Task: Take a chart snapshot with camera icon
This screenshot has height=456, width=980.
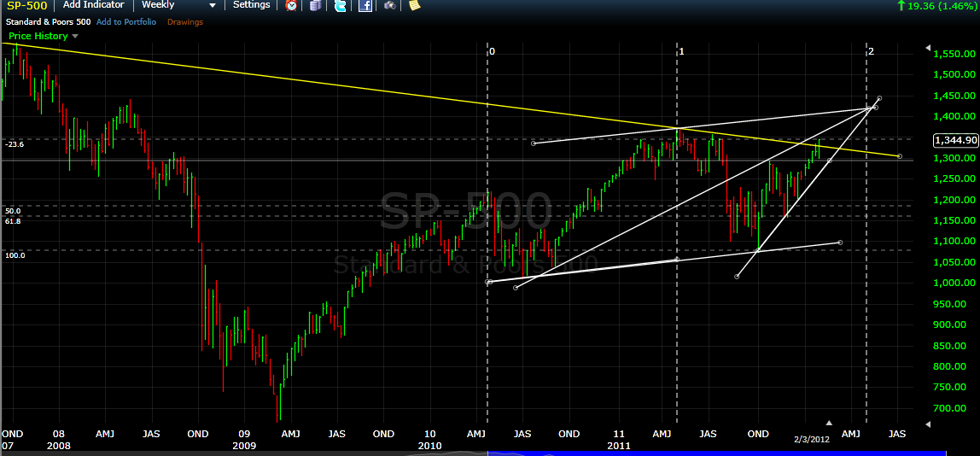Action: click(x=390, y=5)
